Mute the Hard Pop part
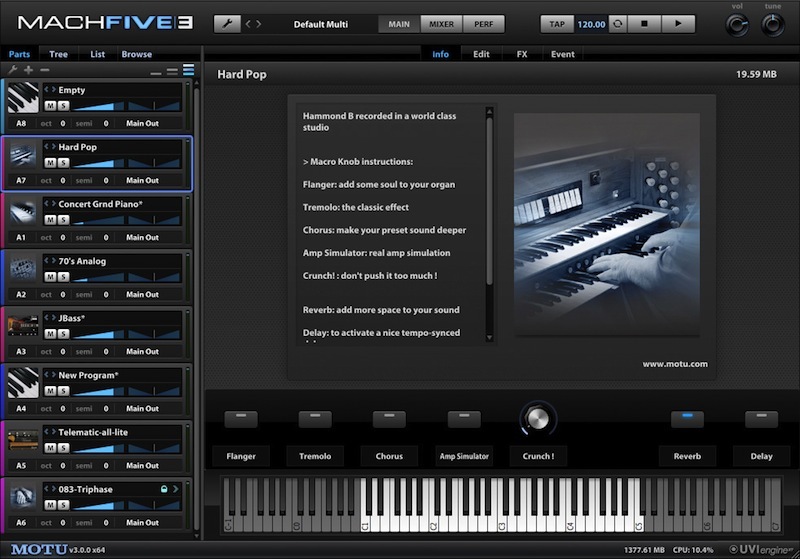This screenshot has height=559, width=800. pos(50,162)
